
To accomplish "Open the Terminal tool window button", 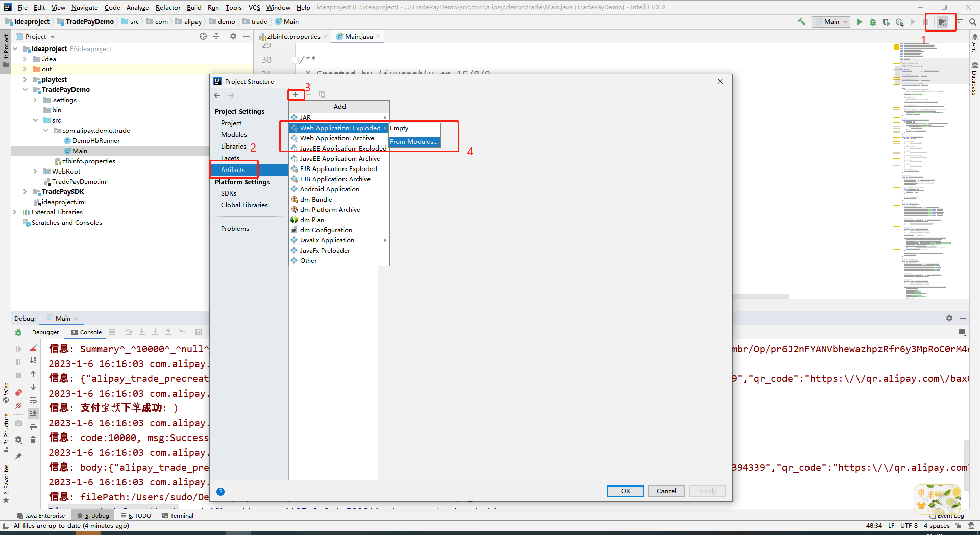I will (178, 516).
